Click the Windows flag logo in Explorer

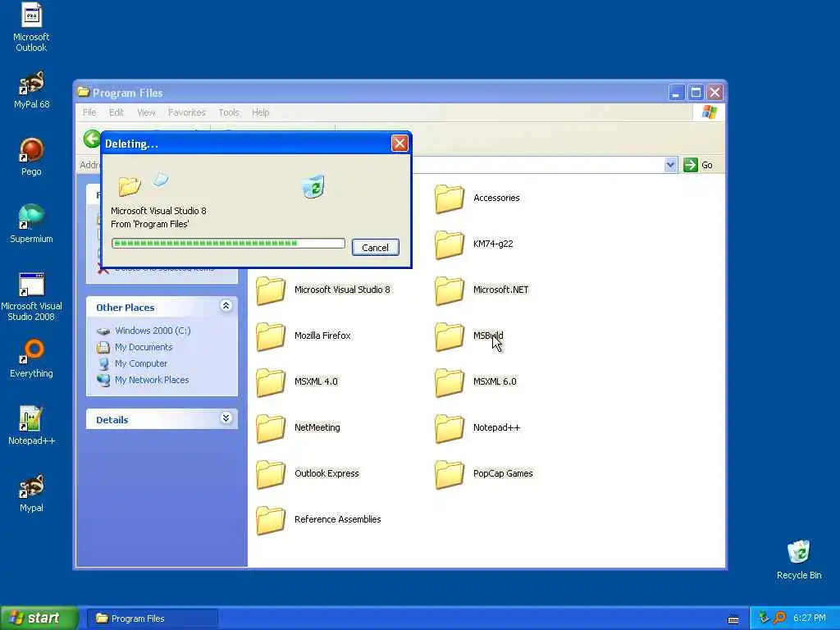710,112
